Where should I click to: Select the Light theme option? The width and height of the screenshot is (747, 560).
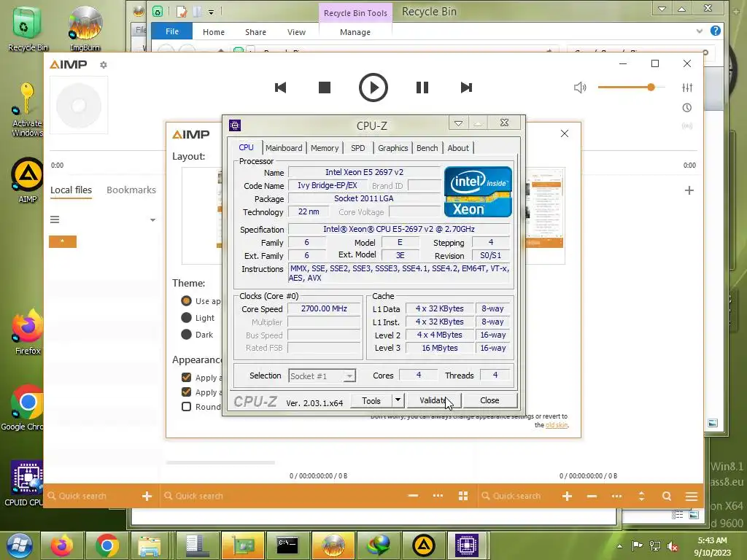point(186,318)
